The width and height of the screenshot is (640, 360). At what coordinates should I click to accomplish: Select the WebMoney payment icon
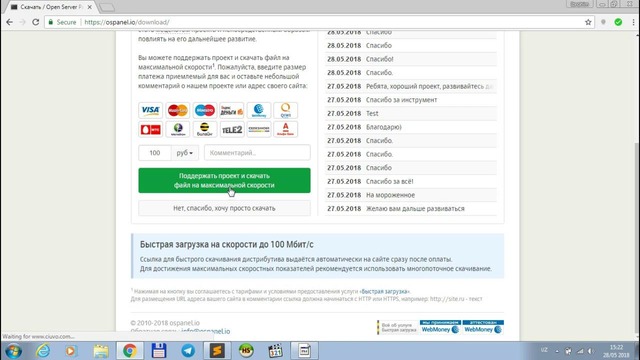[259, 110]
